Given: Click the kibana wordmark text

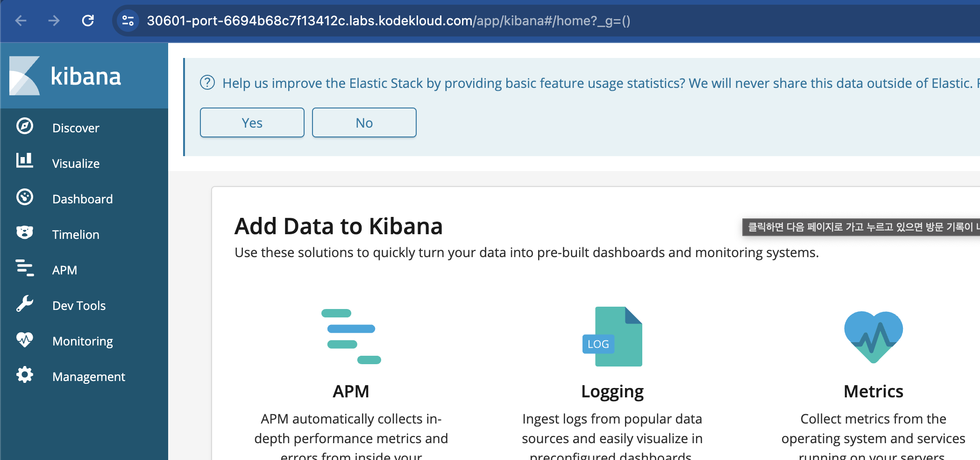Looking at the screenshot, I should [86, 76].
